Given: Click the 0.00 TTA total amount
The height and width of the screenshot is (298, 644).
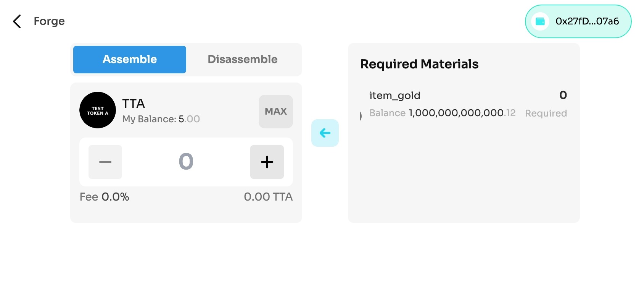Looking at the screenshot, I should tap(268, 197).
